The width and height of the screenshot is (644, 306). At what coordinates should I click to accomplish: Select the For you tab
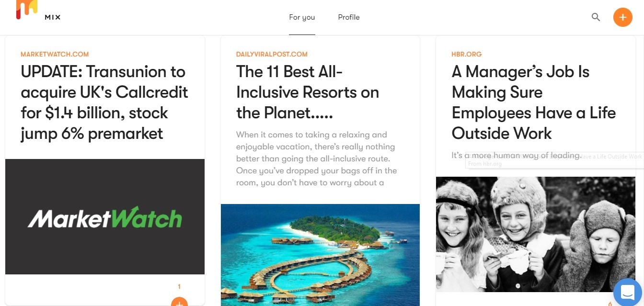tap(302, 17)
